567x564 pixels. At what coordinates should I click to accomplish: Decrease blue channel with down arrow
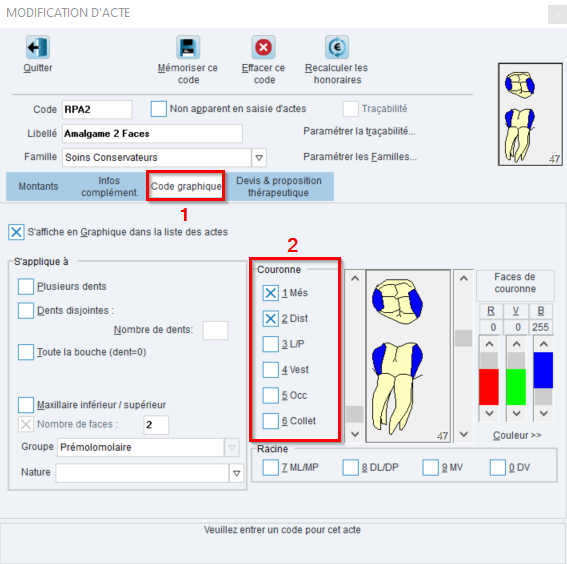[x=543, y=413]
